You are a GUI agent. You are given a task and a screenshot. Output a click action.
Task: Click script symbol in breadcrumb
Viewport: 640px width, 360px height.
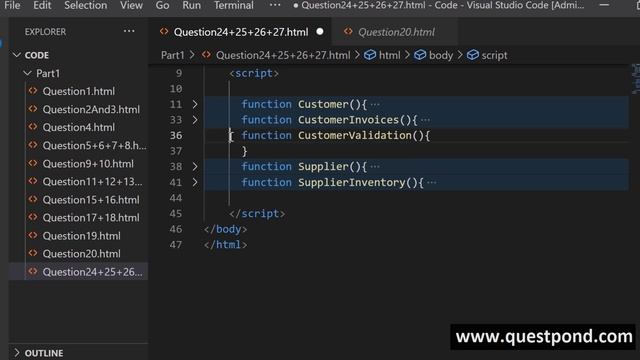click(x=494, y=55)
